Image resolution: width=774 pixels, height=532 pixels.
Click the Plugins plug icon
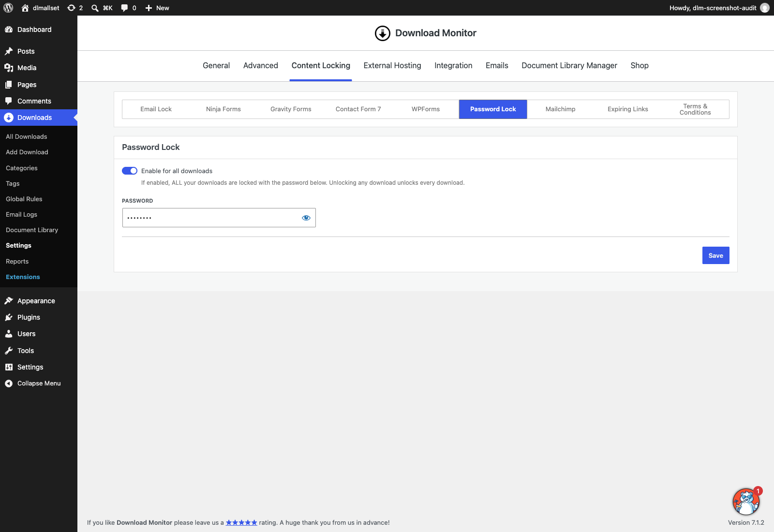coord(9,317)
